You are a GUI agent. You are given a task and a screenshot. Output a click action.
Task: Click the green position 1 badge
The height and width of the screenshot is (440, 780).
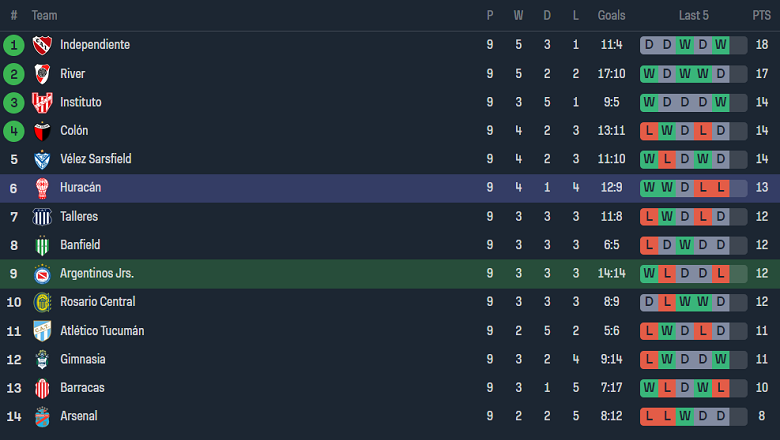(14, 45)
